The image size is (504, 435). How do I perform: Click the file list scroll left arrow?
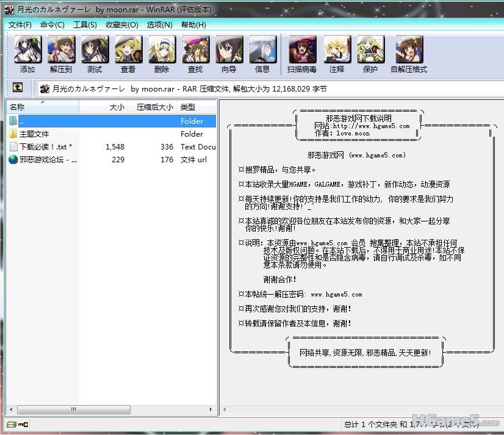point(11,409)
